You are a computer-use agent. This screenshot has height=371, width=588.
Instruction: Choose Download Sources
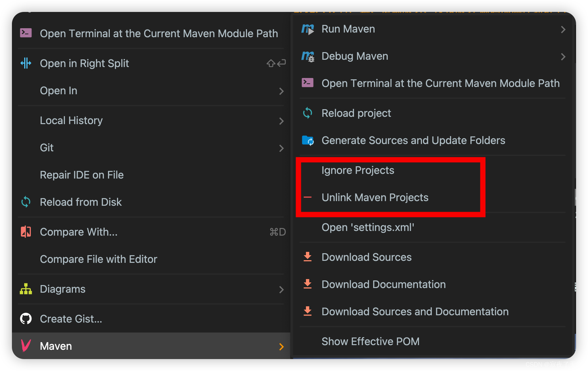[x=433, y=257]
